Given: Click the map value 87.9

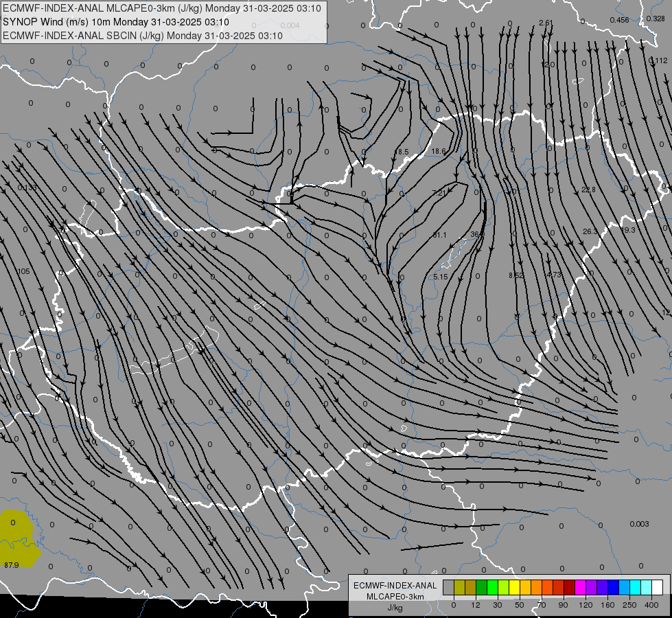Looking at the screenshot, I should pos(12,565).
